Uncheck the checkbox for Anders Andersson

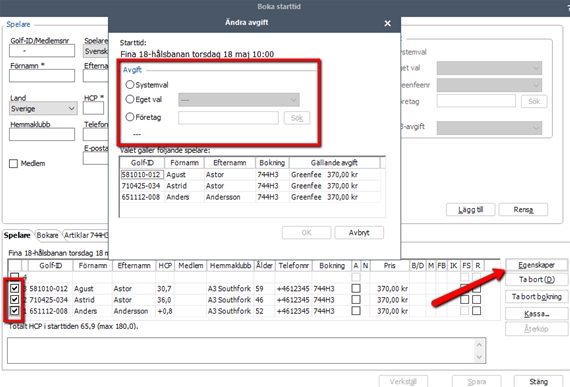(15, 311)
